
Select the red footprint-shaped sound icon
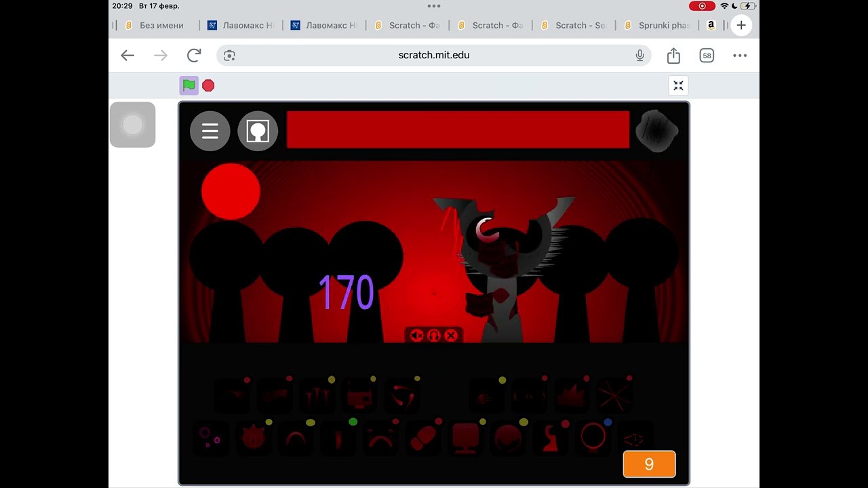point(424,437)
